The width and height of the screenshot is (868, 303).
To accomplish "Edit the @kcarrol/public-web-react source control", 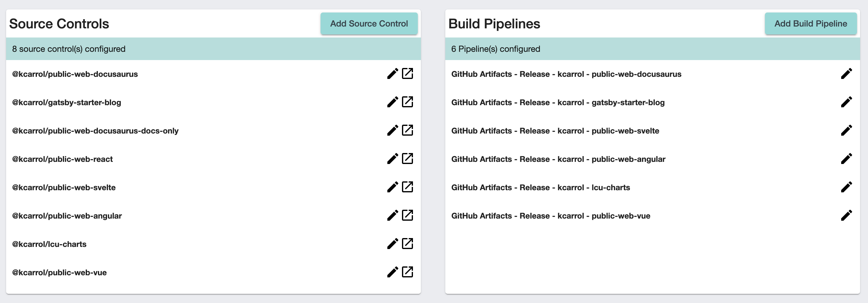I will coord(393,159).
